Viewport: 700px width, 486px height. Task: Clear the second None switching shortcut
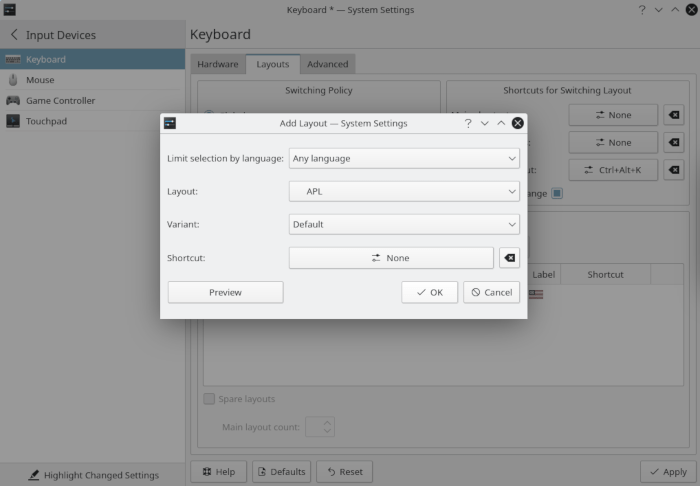tap(674, 143)
